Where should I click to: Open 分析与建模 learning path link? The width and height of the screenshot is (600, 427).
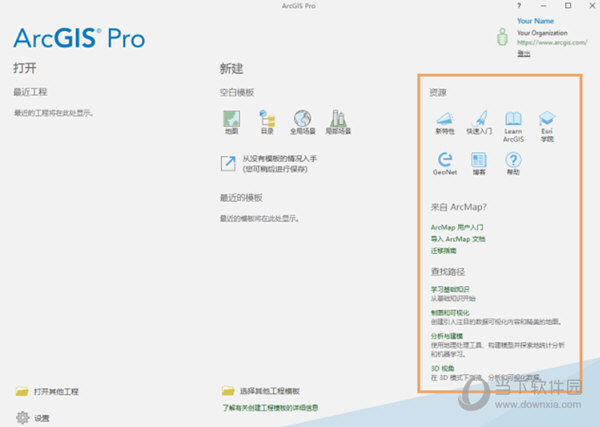point(447,336)
